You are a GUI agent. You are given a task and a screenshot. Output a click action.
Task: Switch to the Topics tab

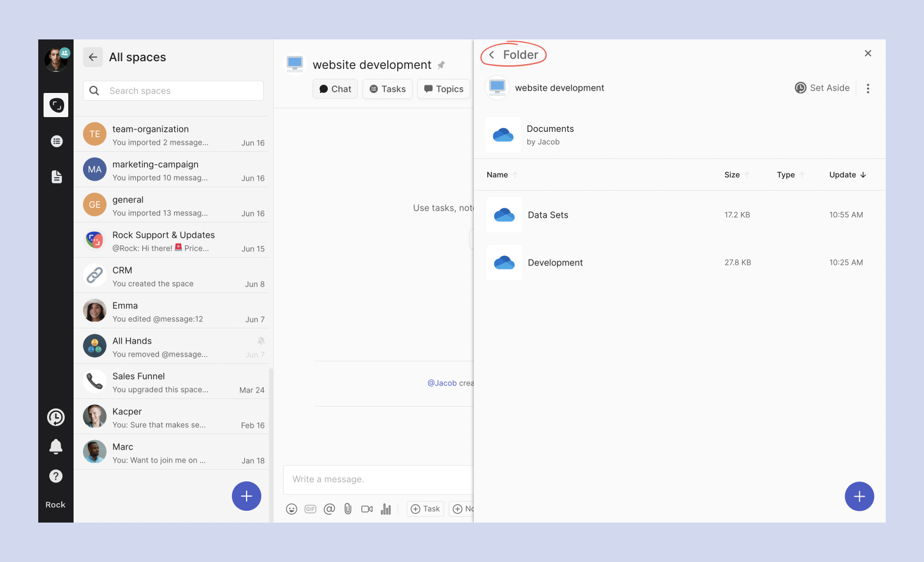point(444,89)
